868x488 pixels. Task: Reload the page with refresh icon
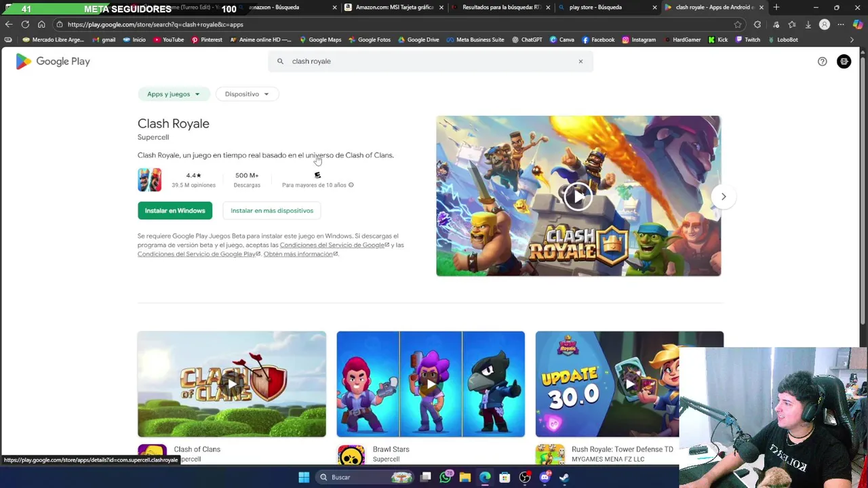coord(25,24)
